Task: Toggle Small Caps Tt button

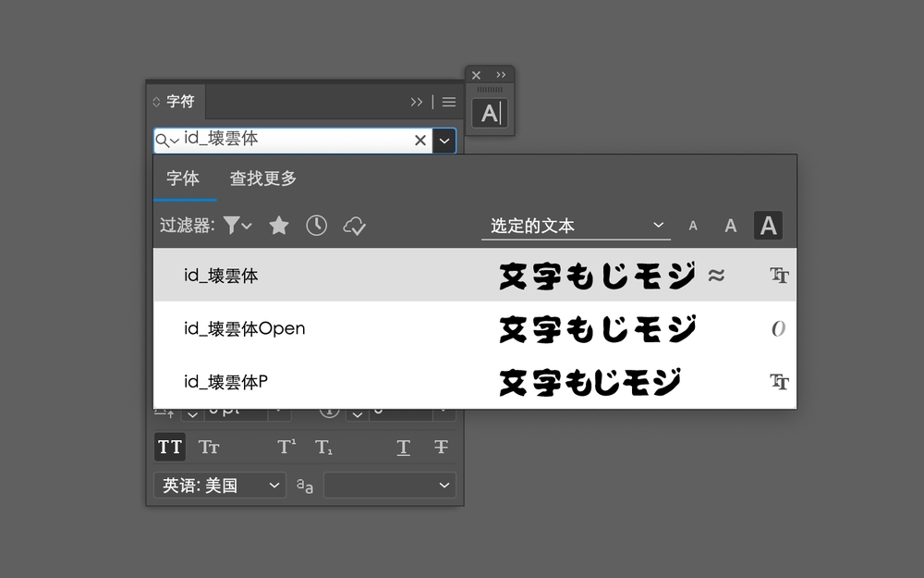Action: [209, 447]
